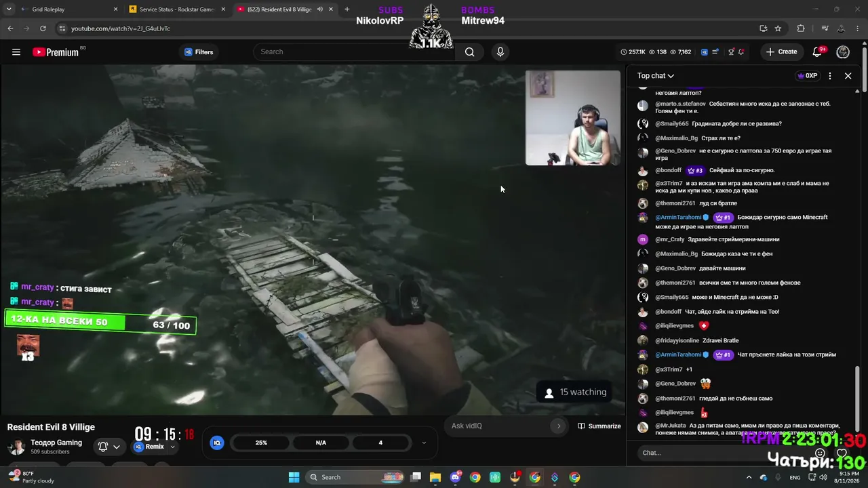
Task: Open the notifications bell in the header
Action: (818, 52)
